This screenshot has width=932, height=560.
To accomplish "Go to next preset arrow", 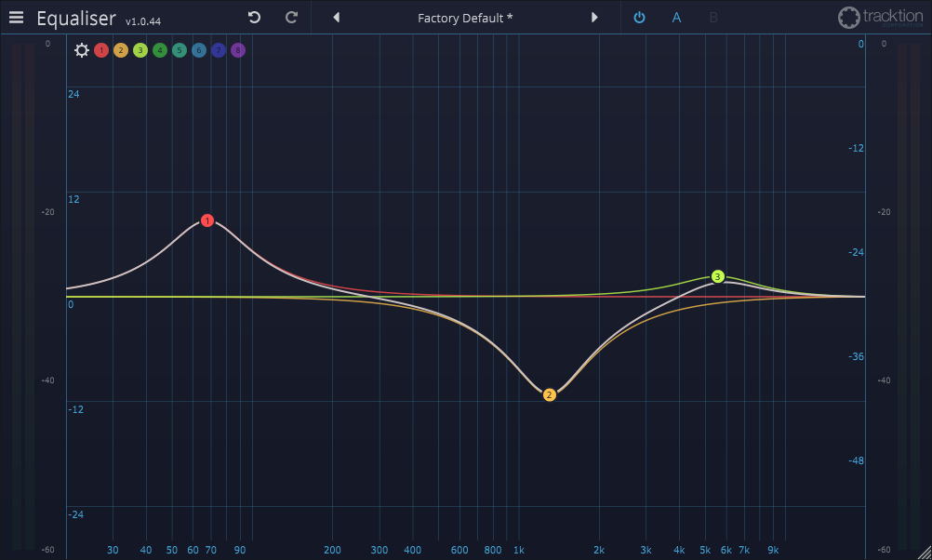I will tap(594, 18).
